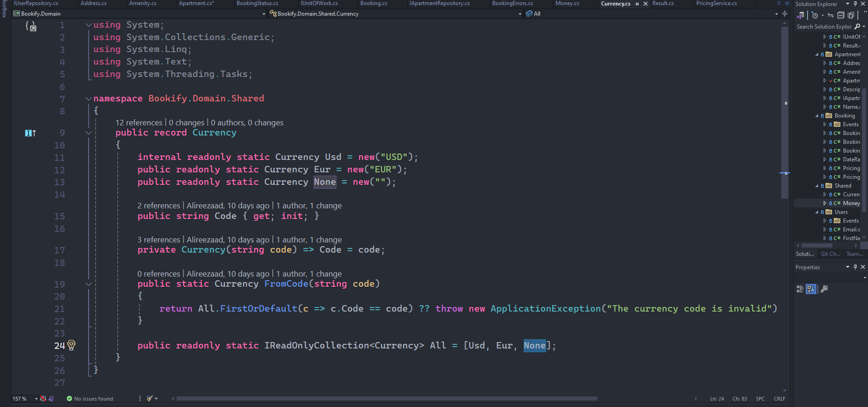Image resolution: width=868 pixels, height=407 pixels.
Task: Toggle CRLF line ending indicator
Action: coord(779,399)
